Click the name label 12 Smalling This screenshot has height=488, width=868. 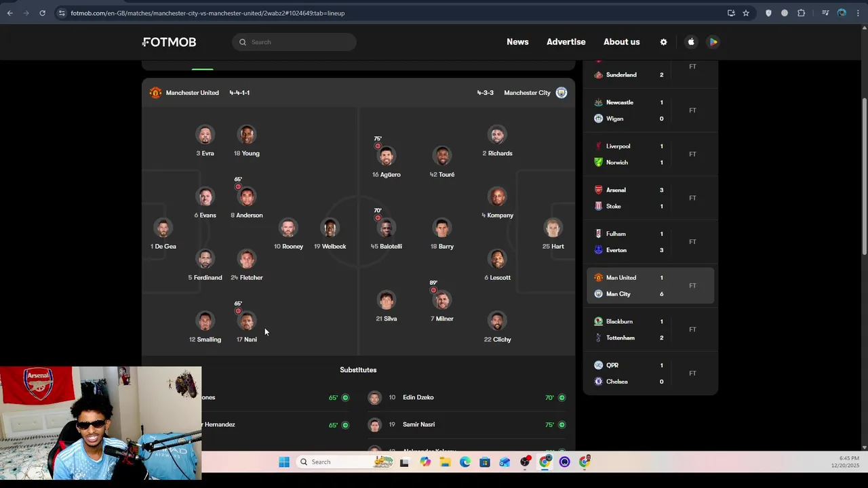click(205, 340)
